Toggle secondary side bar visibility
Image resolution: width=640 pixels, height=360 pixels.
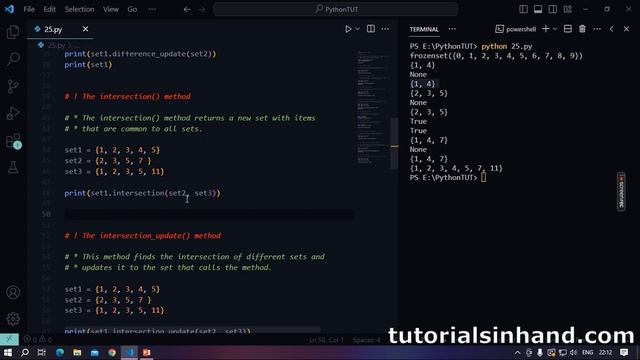(x=553, y=9)
